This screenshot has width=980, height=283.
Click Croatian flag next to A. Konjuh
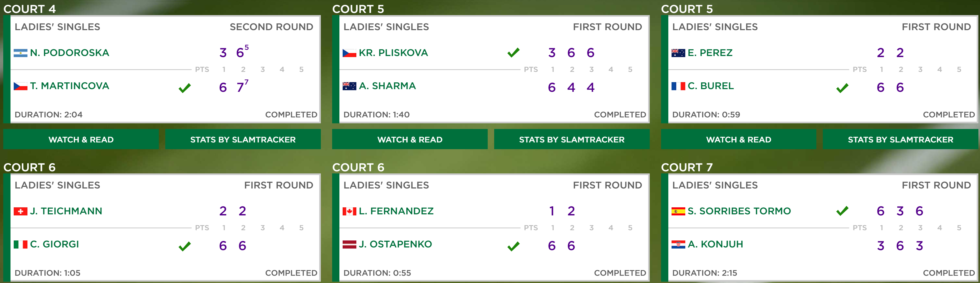(x=678, y=244)
